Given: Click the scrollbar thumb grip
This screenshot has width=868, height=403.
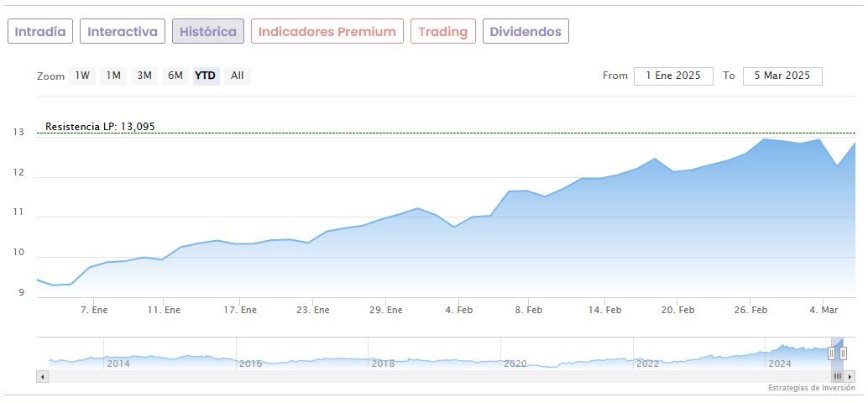Looking at the screenshot, I should click(x=837, y=377).
